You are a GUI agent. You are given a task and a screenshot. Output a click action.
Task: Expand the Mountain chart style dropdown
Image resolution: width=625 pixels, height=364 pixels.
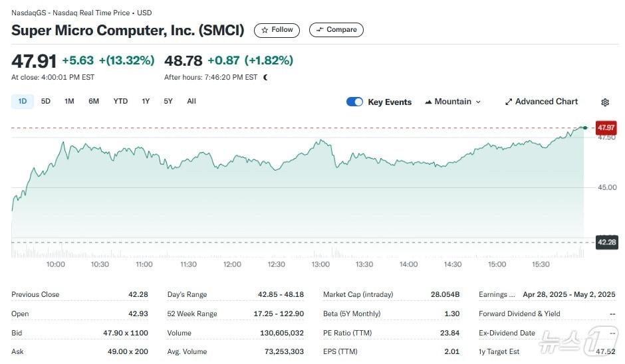coord(478,102)
